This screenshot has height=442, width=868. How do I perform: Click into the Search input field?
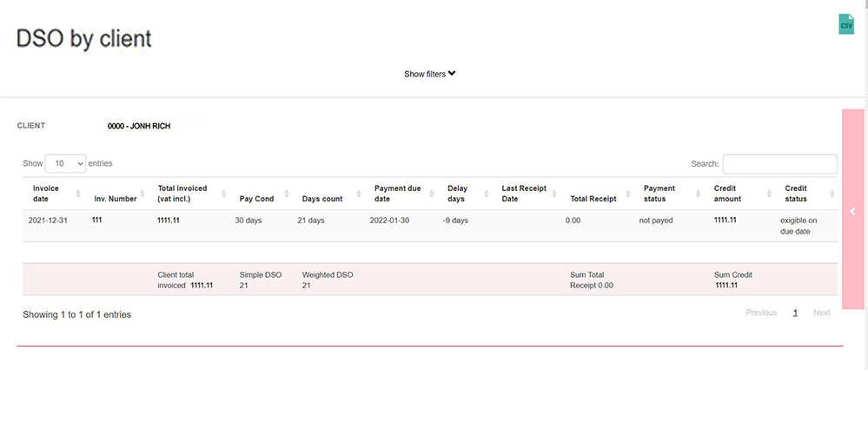779,164
